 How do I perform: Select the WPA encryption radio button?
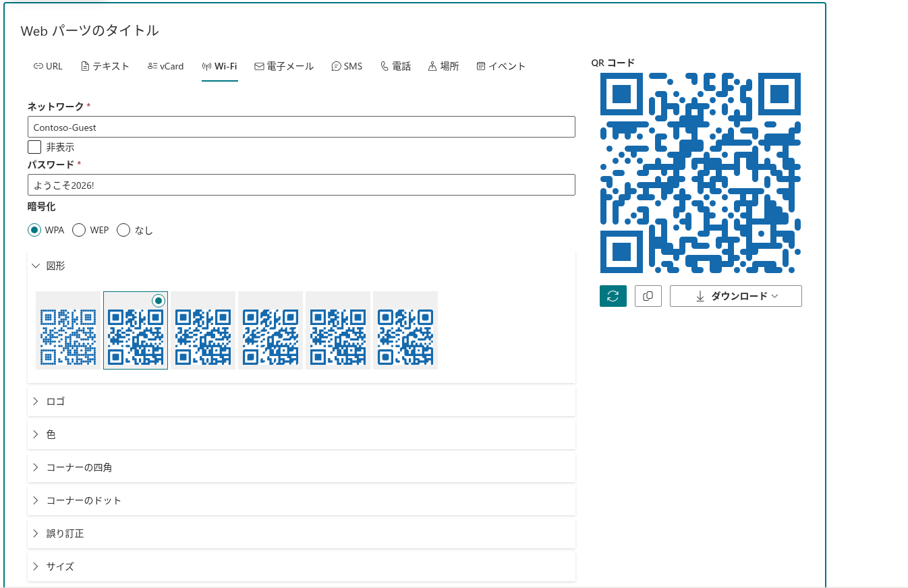(x=34, y=230)
